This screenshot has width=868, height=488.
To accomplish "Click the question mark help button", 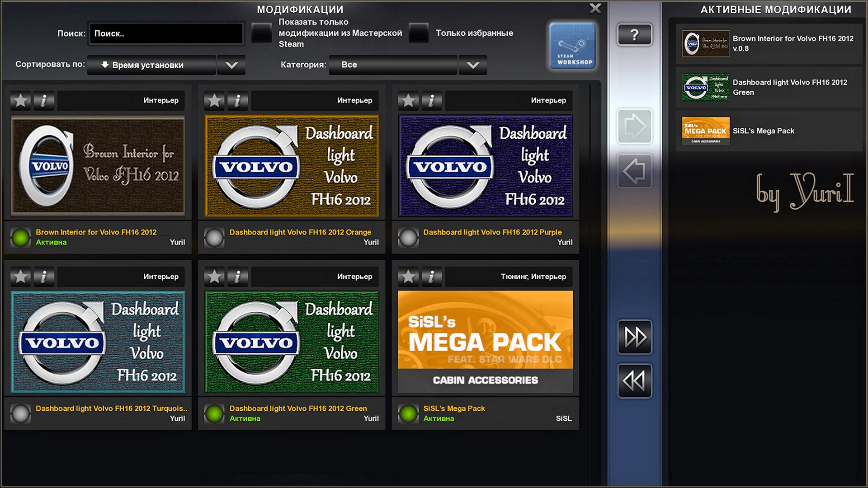I will click(x=634, y=35).
